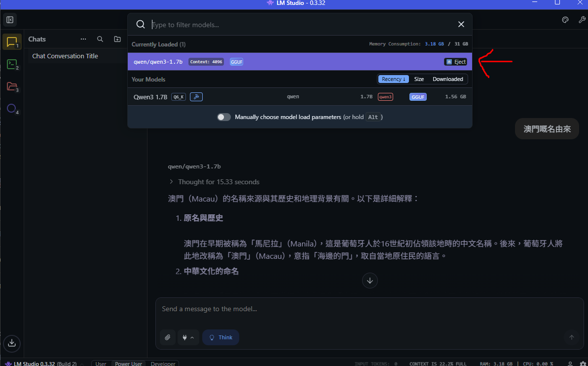Check the RAM usage indicator in status bar
This screenshot has width=588, height=366.
[495, 363]
